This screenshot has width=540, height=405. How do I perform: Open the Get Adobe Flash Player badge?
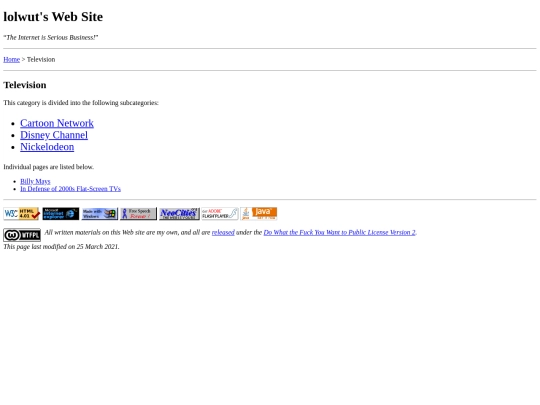pos(220,214)
